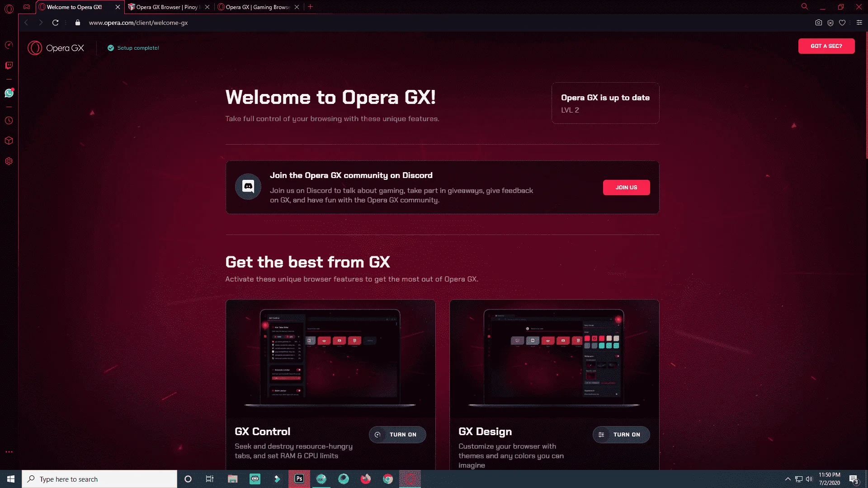Click the GX Design card title
The width and height of the screenshot is (868, 488).
point(485,432)
